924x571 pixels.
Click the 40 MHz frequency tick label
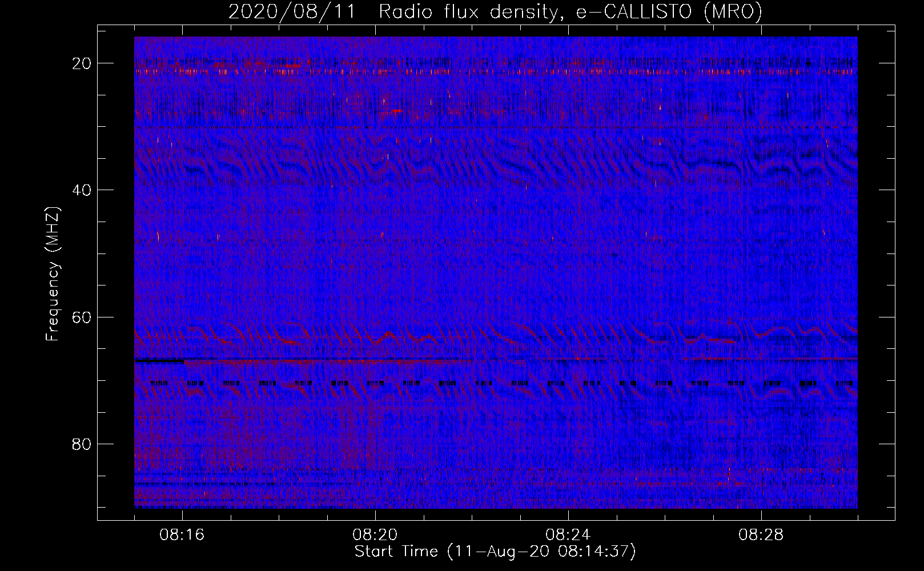82,190
